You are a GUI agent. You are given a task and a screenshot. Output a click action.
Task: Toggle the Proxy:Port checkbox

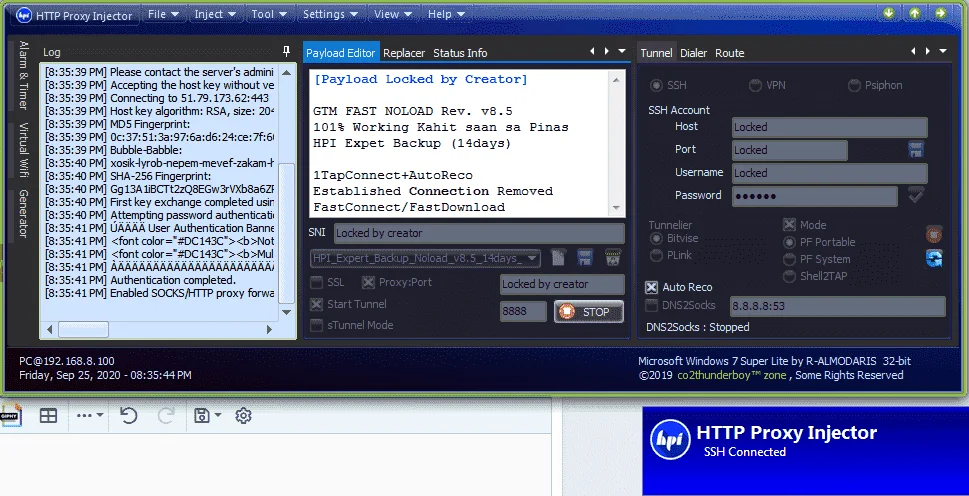368,283
